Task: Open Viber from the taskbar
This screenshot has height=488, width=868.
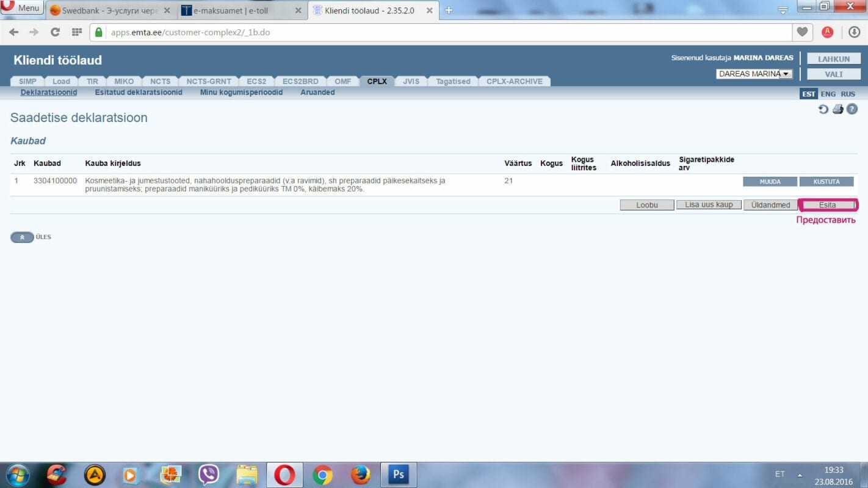Action: pos(209,475)
